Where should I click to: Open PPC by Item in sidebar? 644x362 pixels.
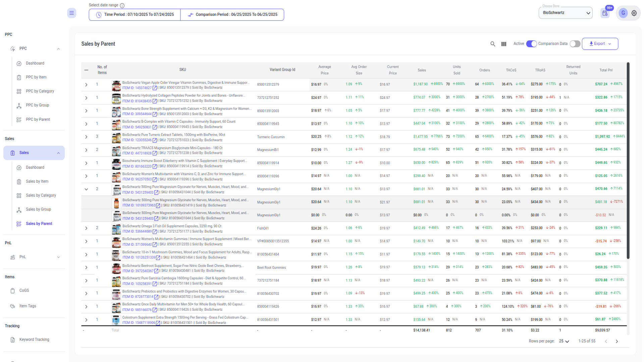tap(36, 77)
